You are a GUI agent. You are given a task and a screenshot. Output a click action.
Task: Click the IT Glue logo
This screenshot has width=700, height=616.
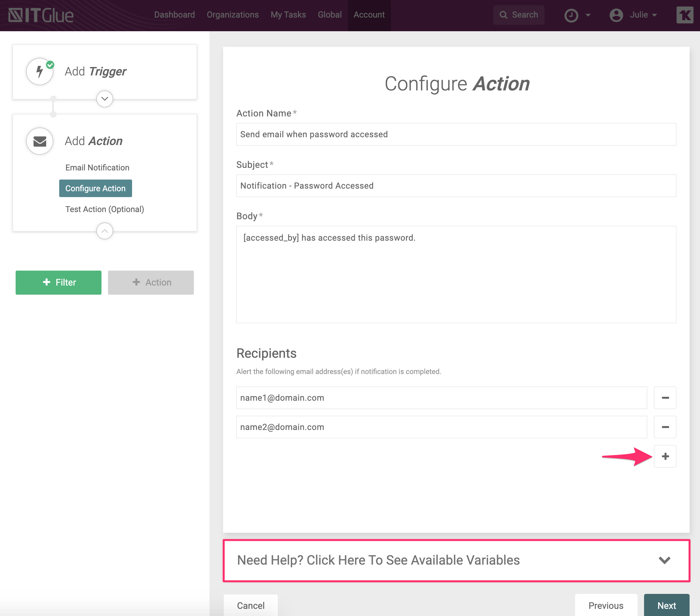pos(41,15)
